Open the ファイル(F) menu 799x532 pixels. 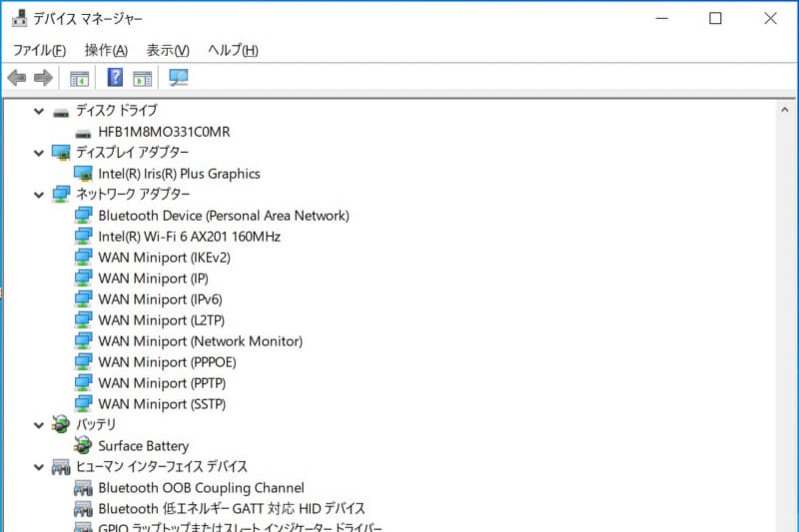click(39, 50)
